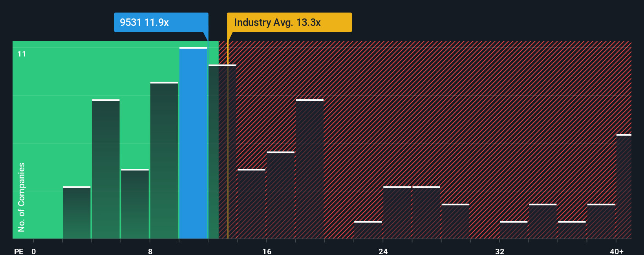
Task: Click the yellow Industry Avg. 13.3x label
Action: pyautogui.click(x=289, y=22)
